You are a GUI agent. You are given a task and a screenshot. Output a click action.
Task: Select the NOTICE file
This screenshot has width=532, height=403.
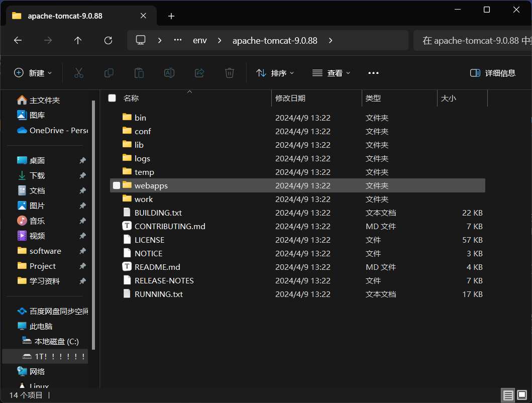pos(297,253)
